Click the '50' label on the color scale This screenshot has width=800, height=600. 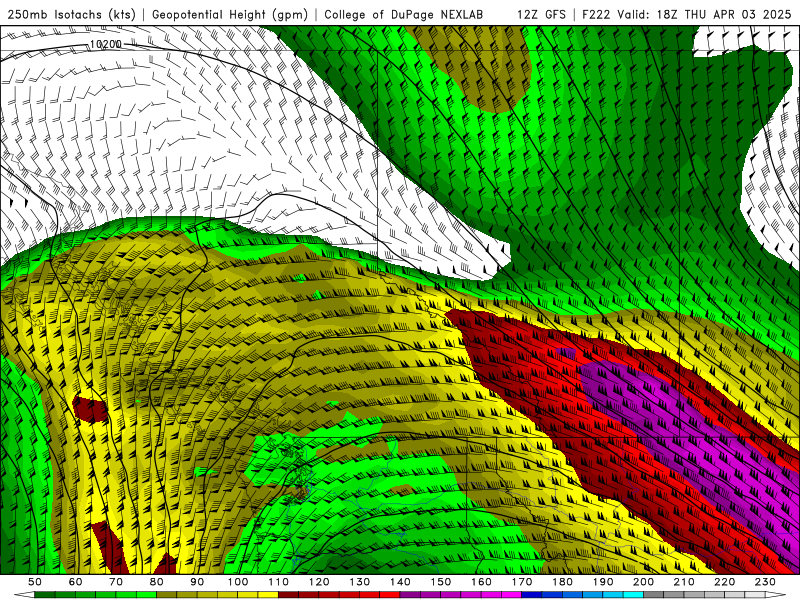tap(35, 582)
